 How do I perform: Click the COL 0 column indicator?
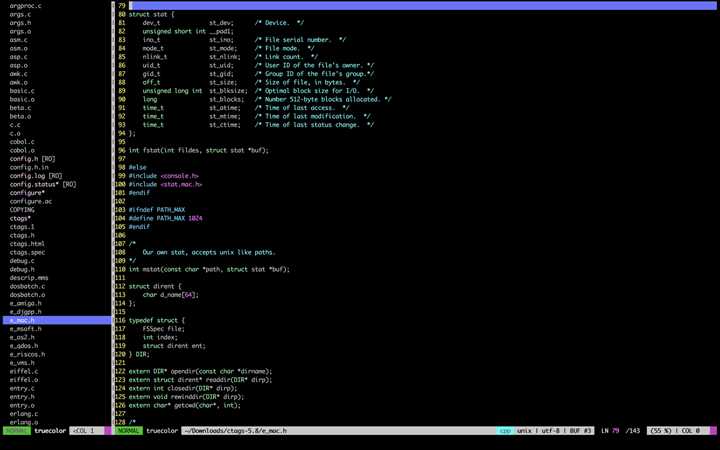(691, 431)
